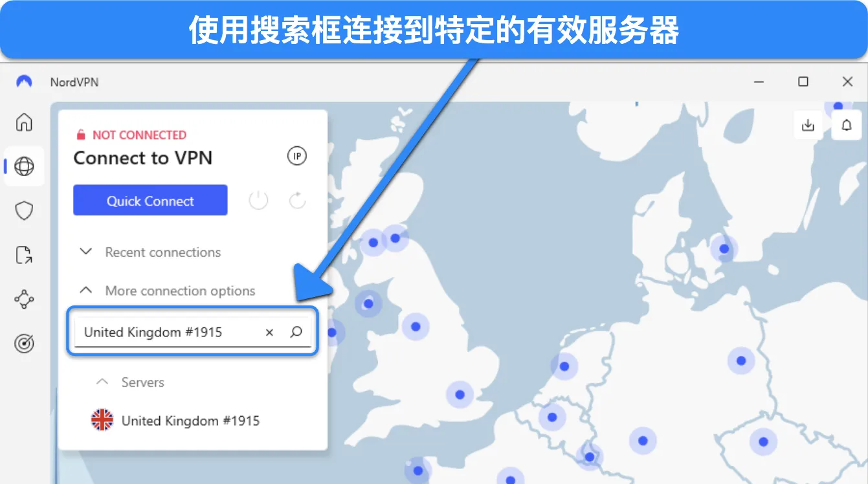
Task: Expand the Recent connections section
Action: [x=150, y=252]
